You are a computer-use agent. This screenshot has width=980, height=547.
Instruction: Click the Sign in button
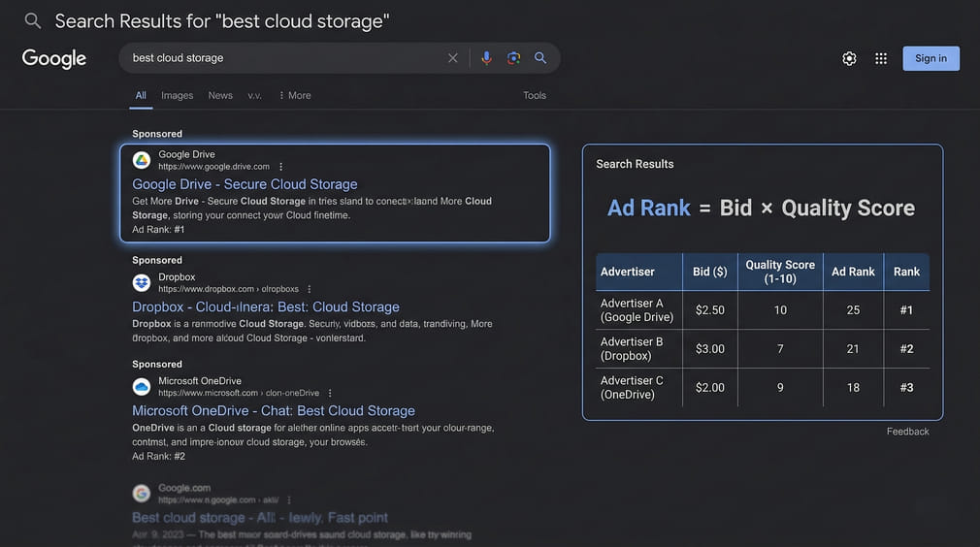pos(931,58)
